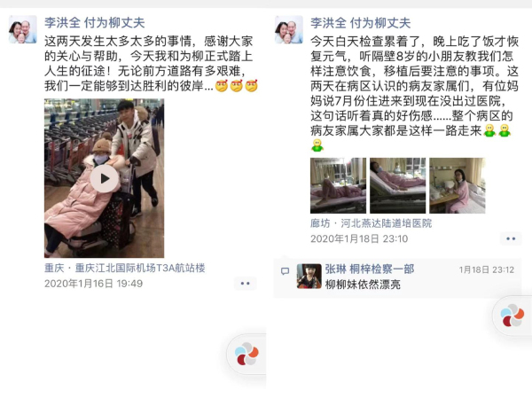
Task: Open location 廊坊·河北燕达陆道培医院
Action: tap(372, 222)
